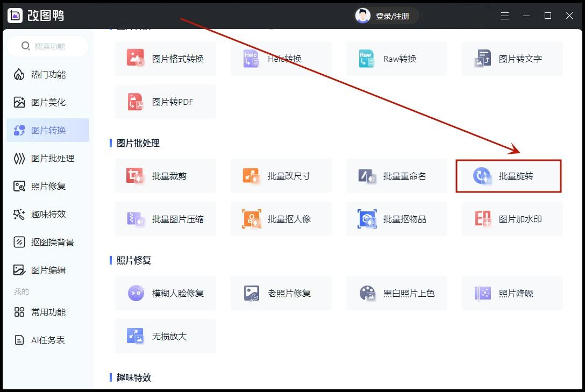Viewport: 585px width, 392px height.
Task: Open the 批量图片压缩 tool
Action: point(165,219)
